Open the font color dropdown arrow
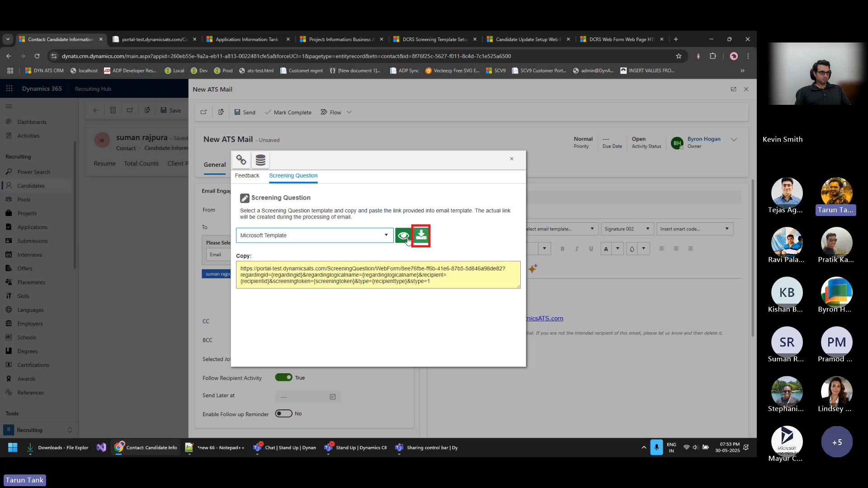This screenshot has width=868, height=488. [x=618, y=249]
